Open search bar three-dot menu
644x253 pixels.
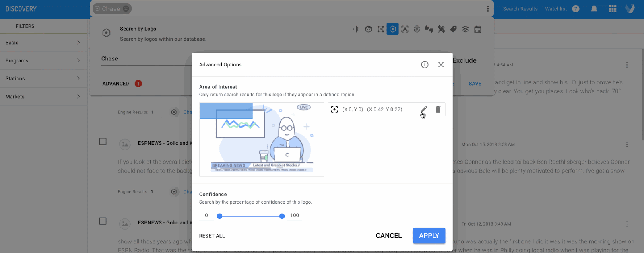click(x=487, y=9)
